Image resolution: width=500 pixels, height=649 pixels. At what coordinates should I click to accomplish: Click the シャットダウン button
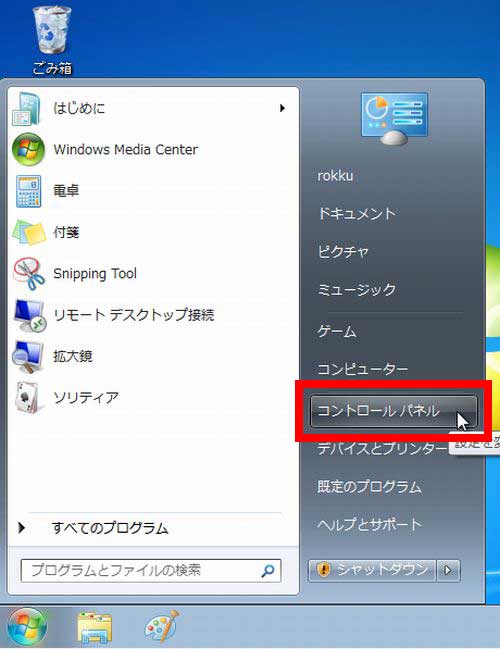tap(372, 571)
